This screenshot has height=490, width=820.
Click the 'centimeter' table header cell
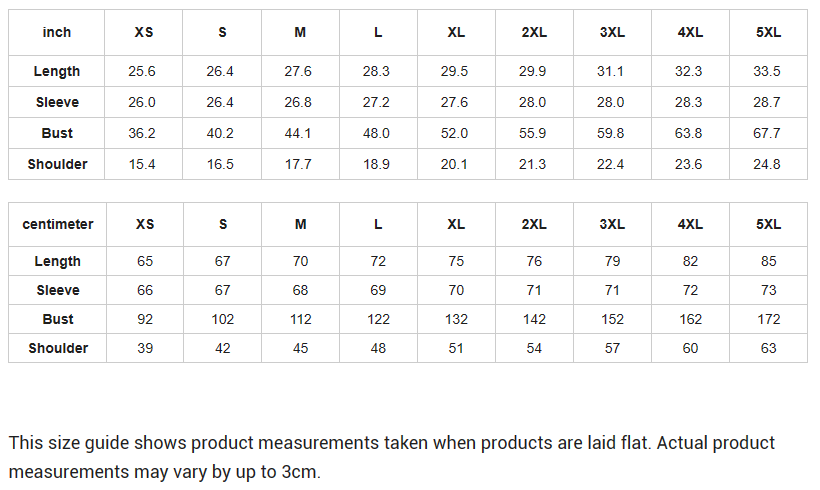(57, 224)
